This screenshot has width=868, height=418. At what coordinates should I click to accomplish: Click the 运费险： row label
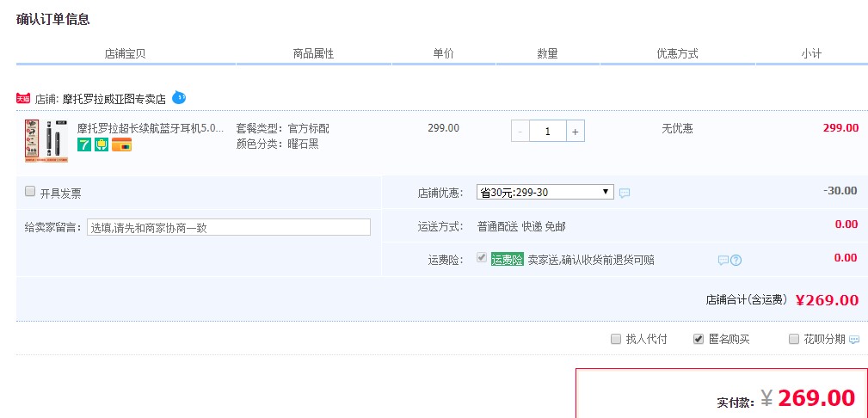(446, 261)
